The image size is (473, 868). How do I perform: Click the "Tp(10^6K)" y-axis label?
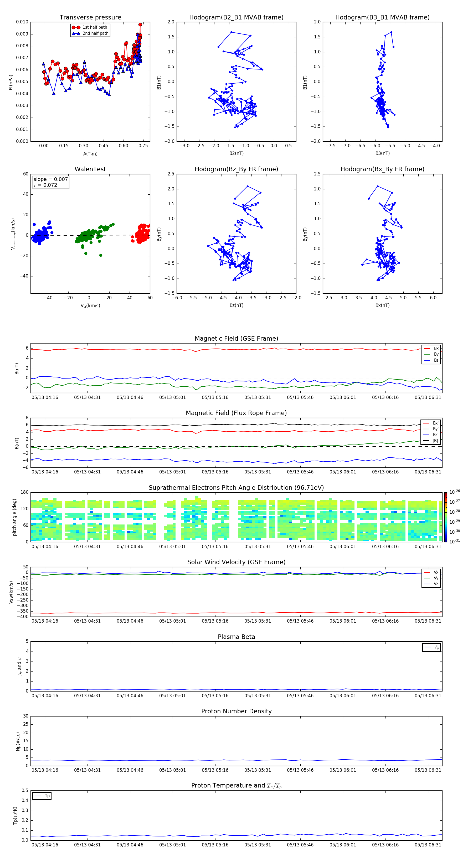(x=15, y=815)
